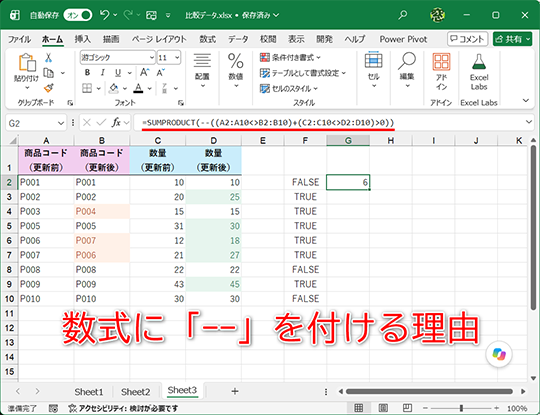Click the horizontal scrollbar
The image size is (540, 415).
tap(429, 392)
